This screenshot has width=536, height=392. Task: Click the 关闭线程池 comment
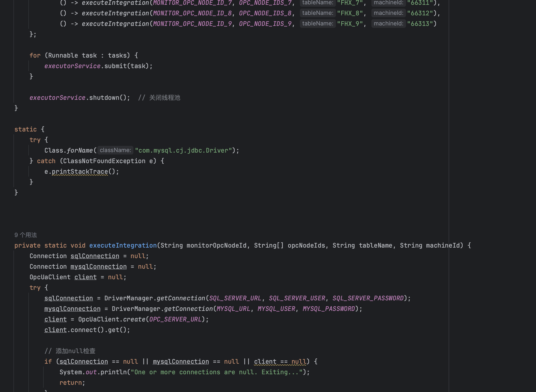coord(159,98)
